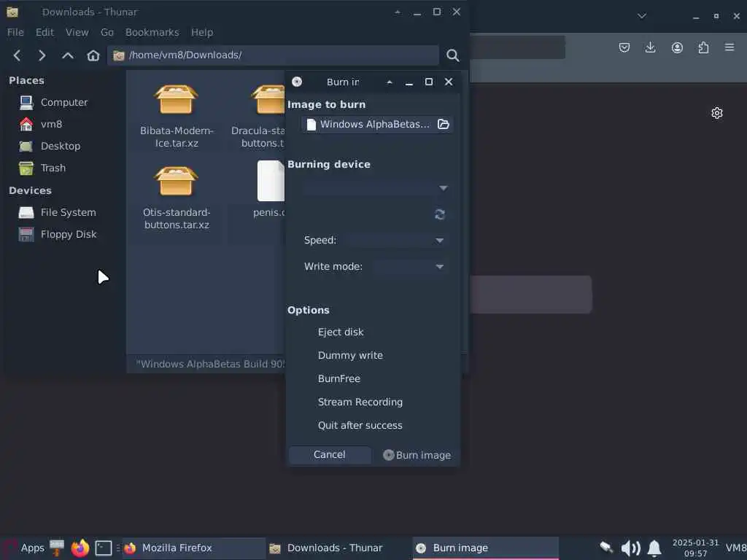The width and height of the screenshot is (747, 560).
Task: Click the folder icon in Thunar path bar
Action: coord(119,55)
